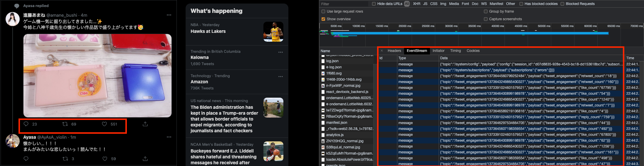Click reply icon on 進藤あまね tweet
The height and width of the screenshot is (166, 644).
[26, 124]
